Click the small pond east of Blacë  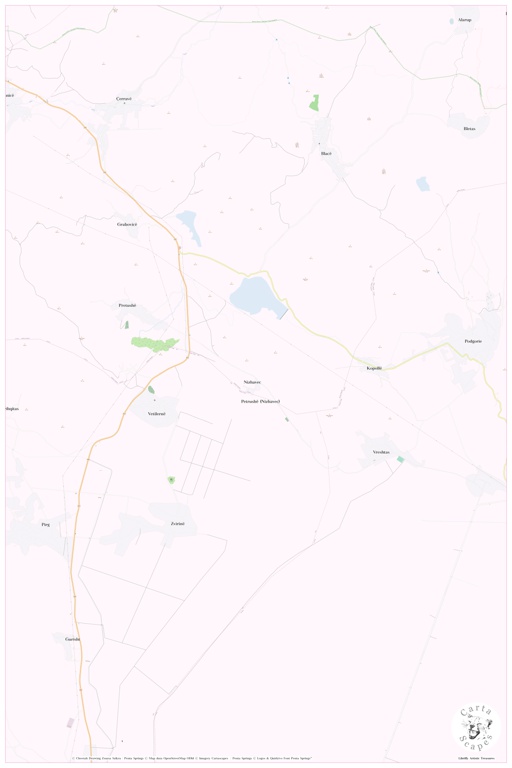[x=423, y=184]
